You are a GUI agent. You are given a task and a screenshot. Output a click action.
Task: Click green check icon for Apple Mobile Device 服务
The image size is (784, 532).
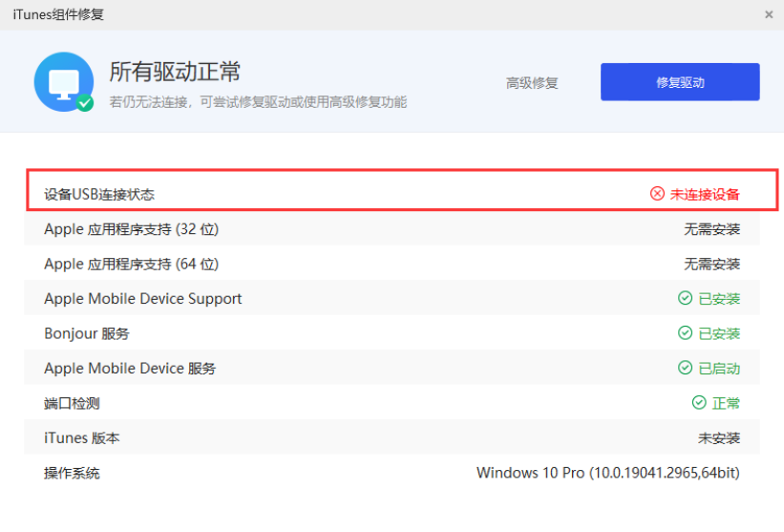pos(685,369)
